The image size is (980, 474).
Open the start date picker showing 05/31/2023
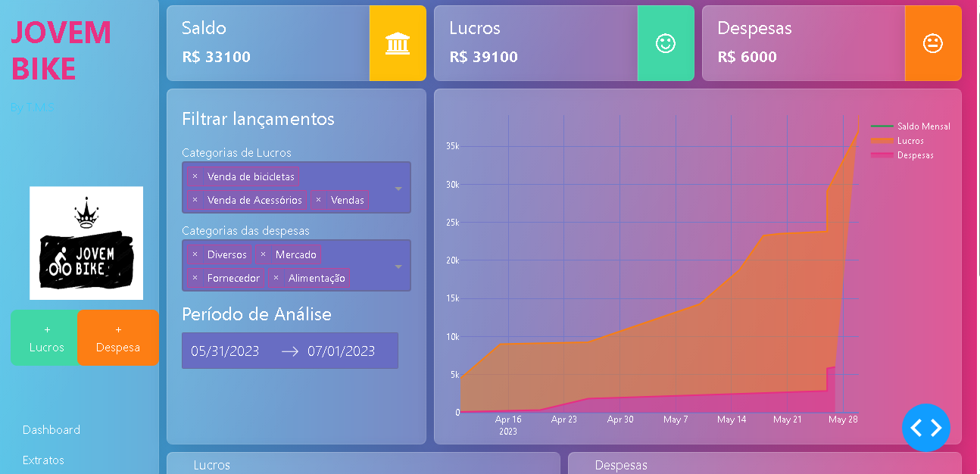point(226,351)
